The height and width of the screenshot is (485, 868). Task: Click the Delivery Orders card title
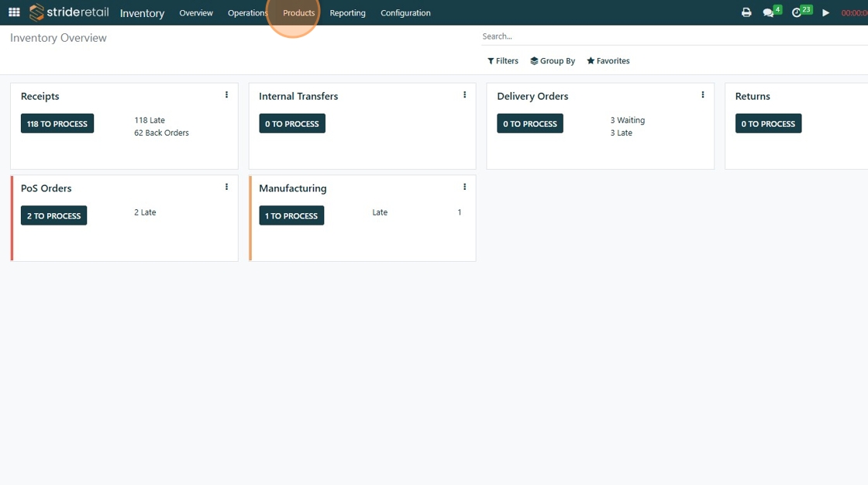click(x=532, y=96)
